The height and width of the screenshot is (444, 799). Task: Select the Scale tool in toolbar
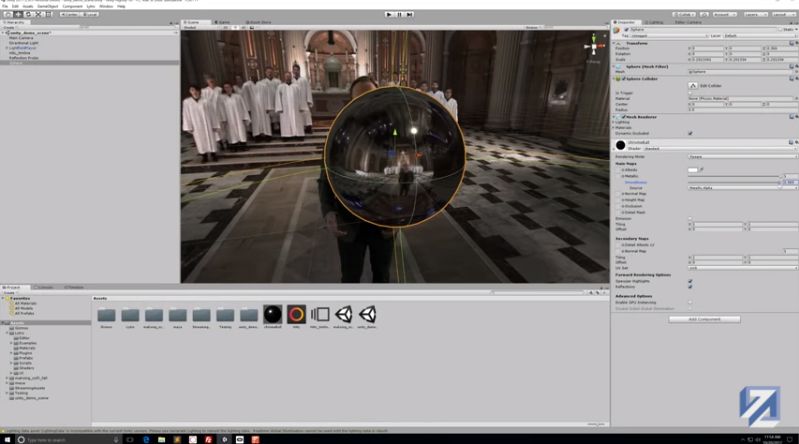[x=39, y=14]
